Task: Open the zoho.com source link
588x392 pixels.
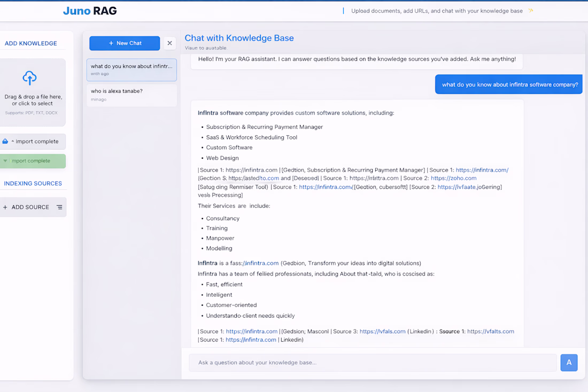Action: click(x=453, y=178)
